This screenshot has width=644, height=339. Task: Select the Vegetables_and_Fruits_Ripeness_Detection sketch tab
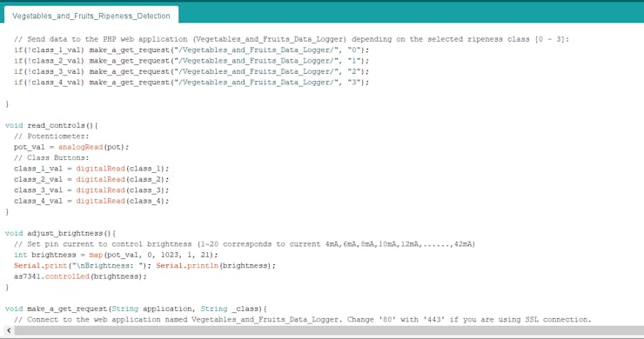pos(91,16)
